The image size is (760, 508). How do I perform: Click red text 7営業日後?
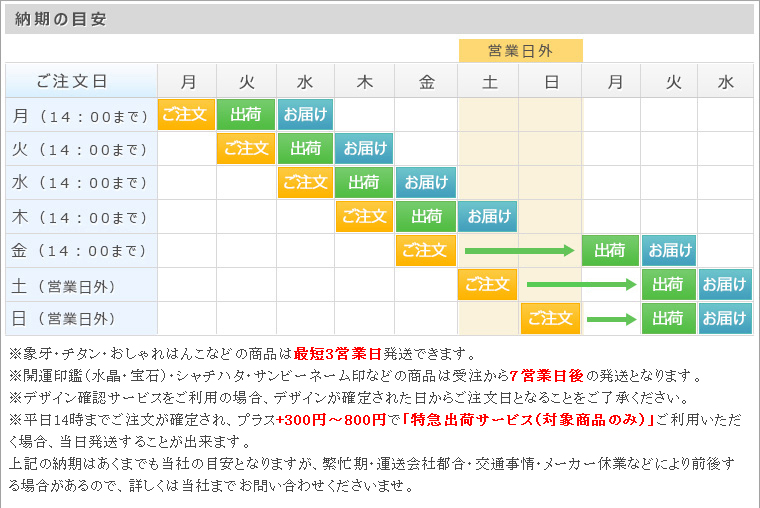tap(547, 376)
